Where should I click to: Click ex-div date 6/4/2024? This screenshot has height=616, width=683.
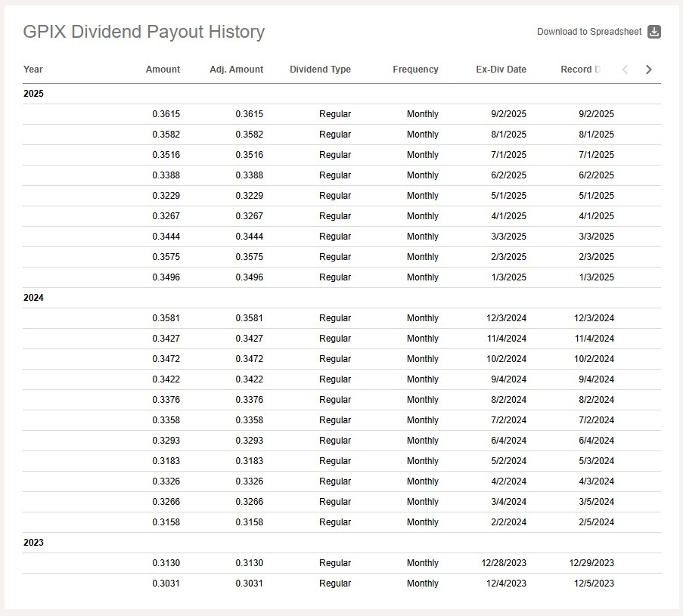(x=508, y=441)
